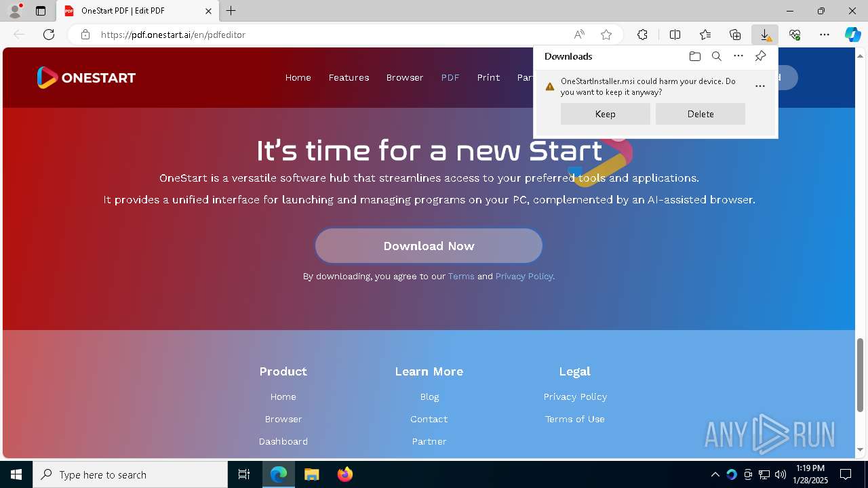Click Microsoft Edge taskbar icon
The height and width of the screenshot is (488, 868).
click(x=279, y=474)
